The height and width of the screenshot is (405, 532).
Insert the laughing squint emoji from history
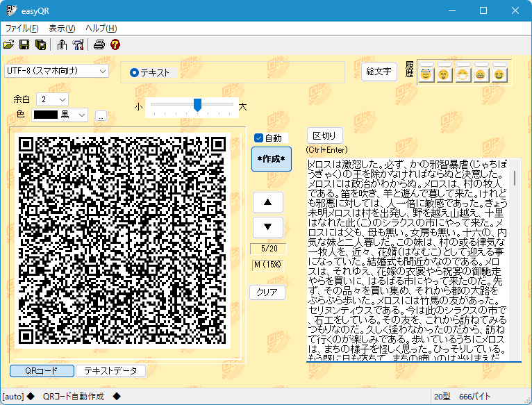499,75
